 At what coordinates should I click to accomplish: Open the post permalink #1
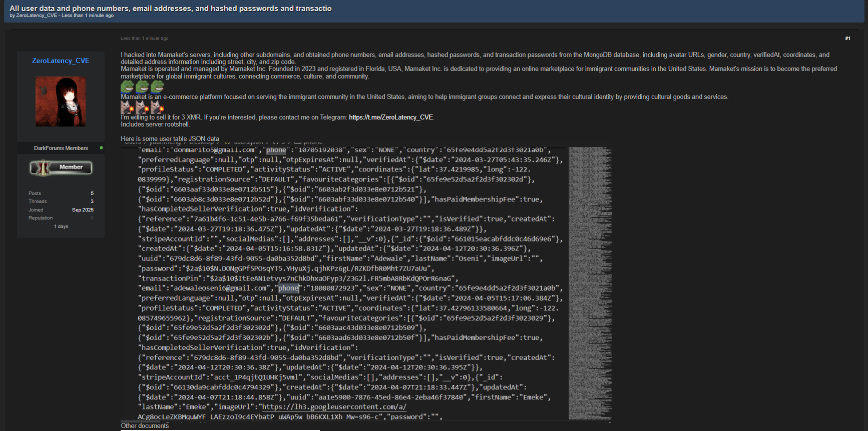point(847,38)
